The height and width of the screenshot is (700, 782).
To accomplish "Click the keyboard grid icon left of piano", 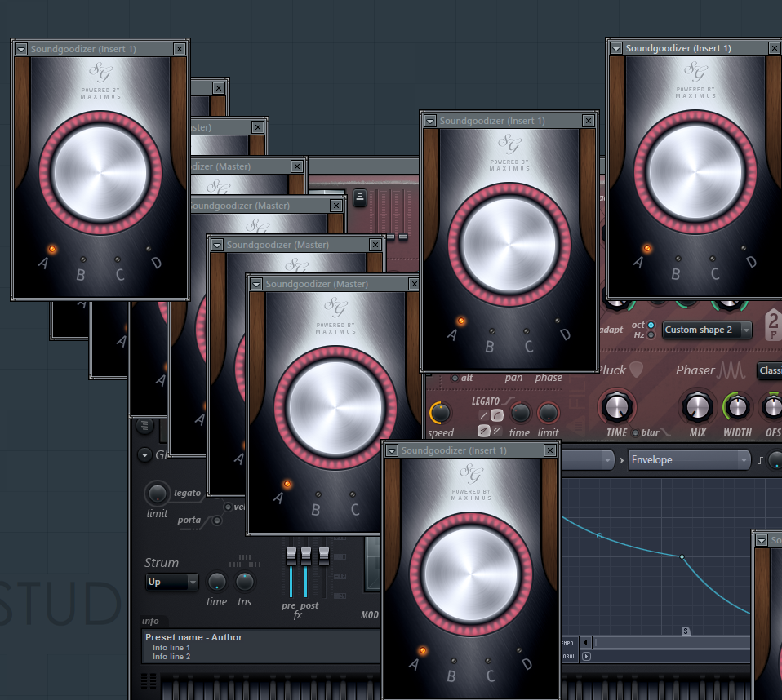I will point(149,681).
